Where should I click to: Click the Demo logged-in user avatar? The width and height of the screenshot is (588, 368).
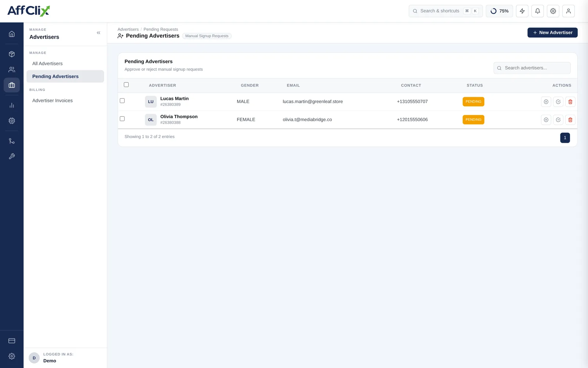click(x=34, y=358)
